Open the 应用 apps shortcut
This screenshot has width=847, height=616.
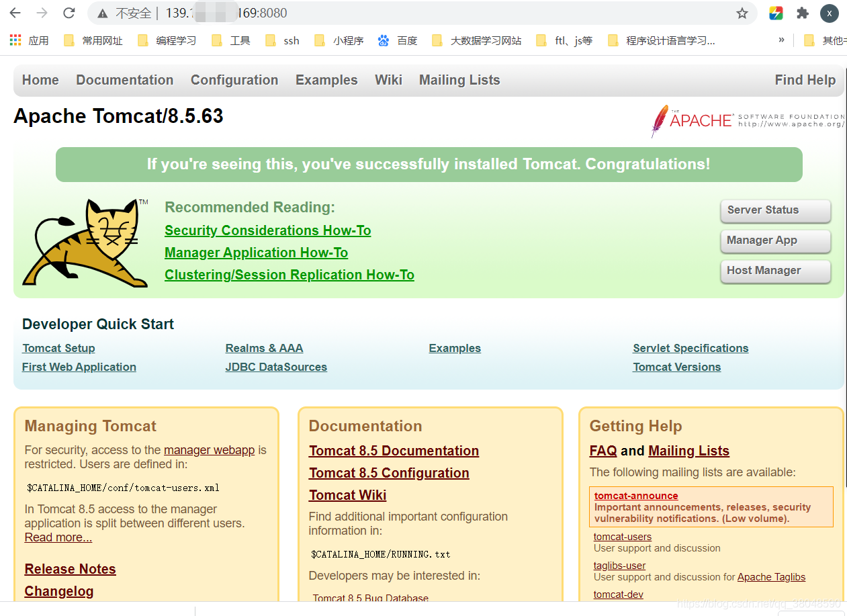[30, 40]
